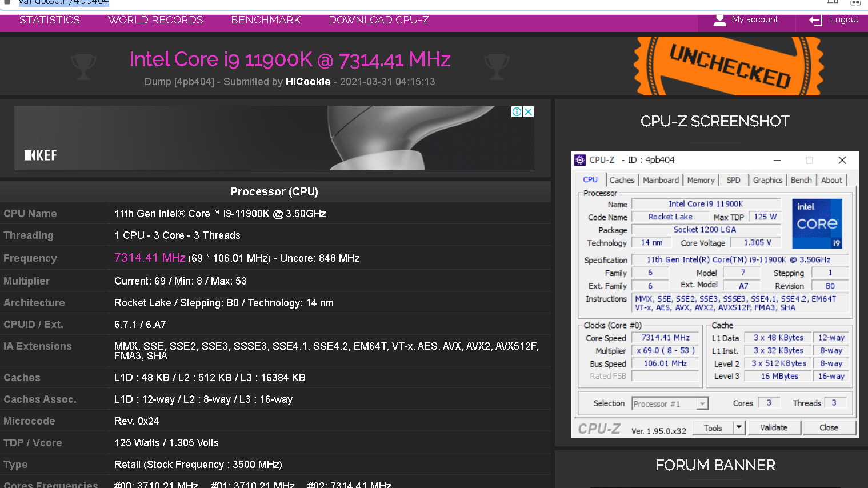This screenshot has width=868, height=488.
Task: Click the Validate button
Action: [x=774, y=427]
